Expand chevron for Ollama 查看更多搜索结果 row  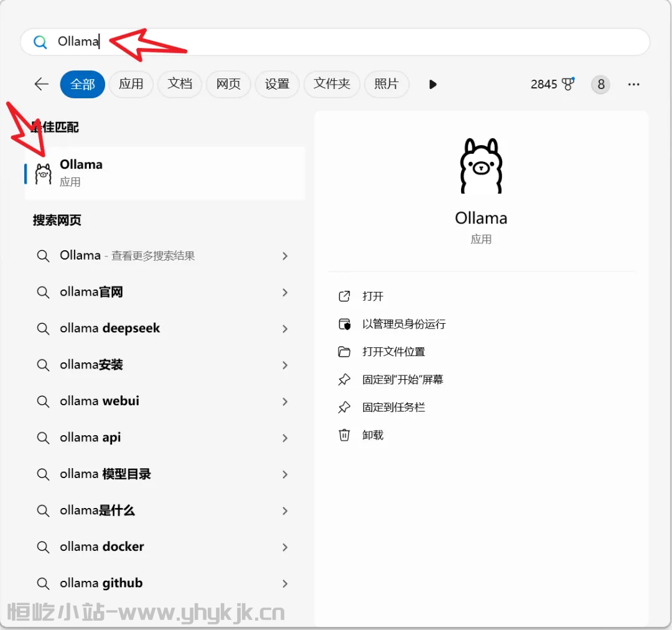[285, 256]
